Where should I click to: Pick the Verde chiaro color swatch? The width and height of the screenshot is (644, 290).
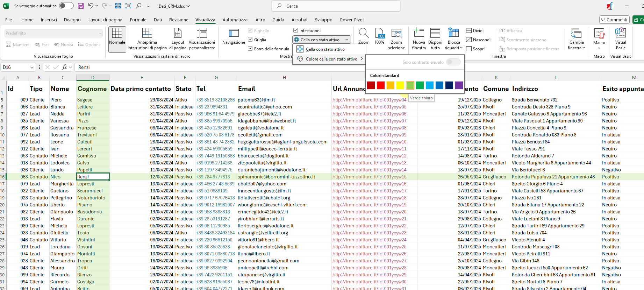pos(410,85)
